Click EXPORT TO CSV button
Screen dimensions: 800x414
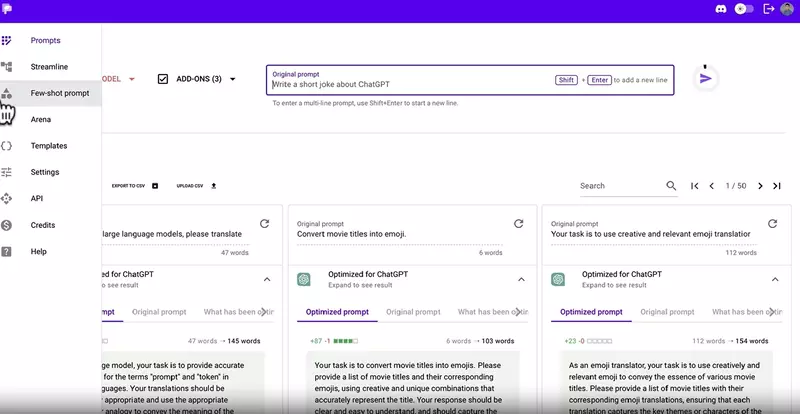point(135,186)
